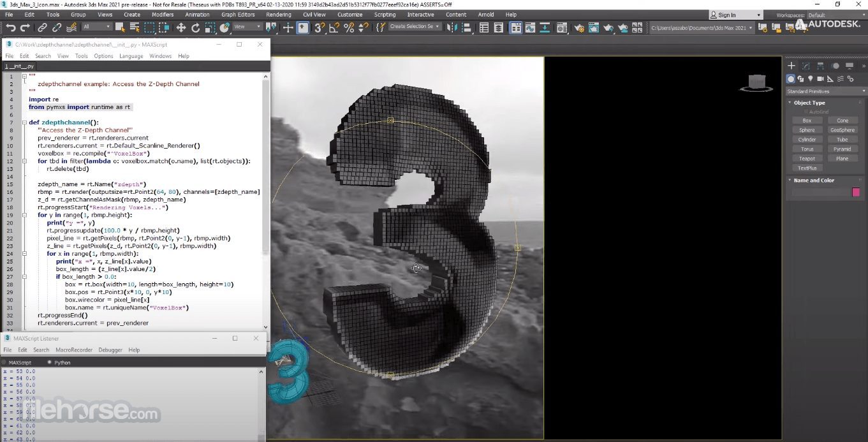The width and height of the screenshot is (868, 442).
Task: Click the Select and Place tool
Action: pyautogui.click(x=224, y=27)
